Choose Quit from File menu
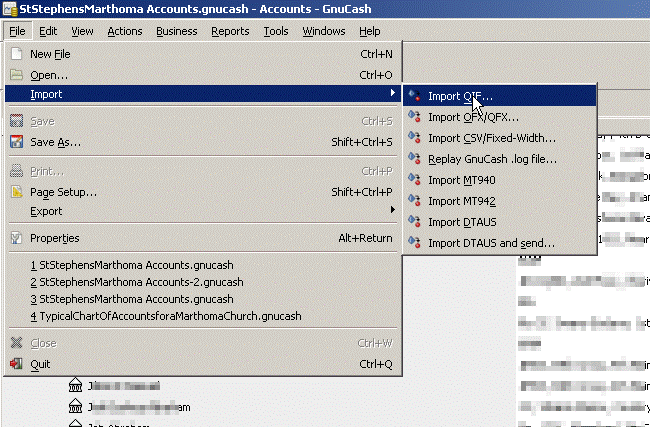650x427 pixels. pyautogui.click(x=203, y=364)
